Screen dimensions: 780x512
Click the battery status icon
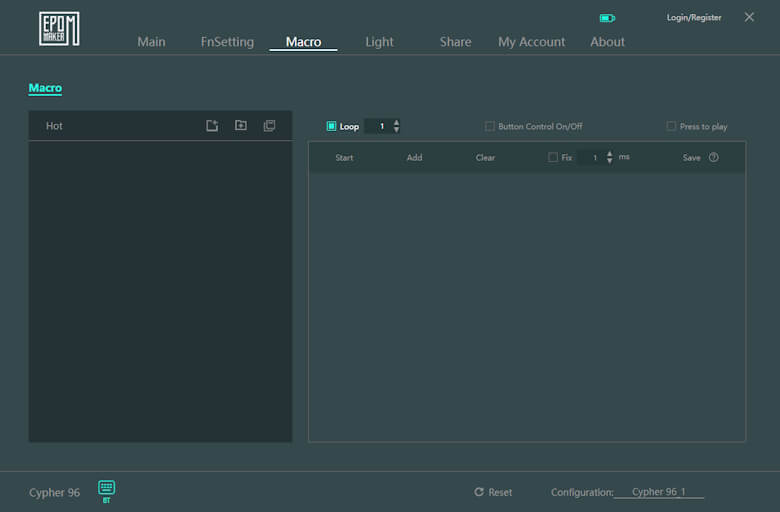click(x=607, y=18)
